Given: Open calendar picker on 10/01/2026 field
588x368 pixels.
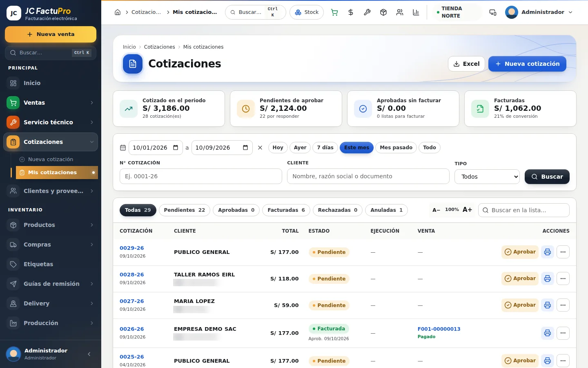Looking at the screenshot, I should point(176,148).
